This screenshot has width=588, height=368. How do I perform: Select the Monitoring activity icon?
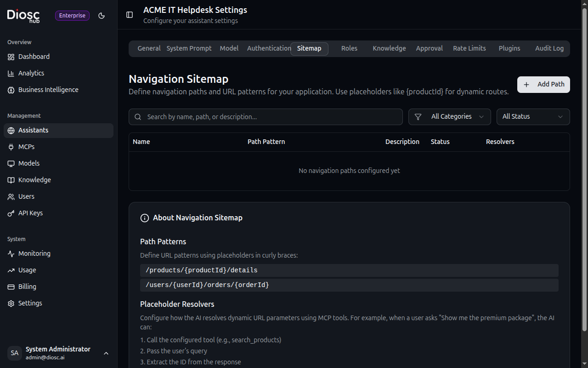pyautogui.click(x=11, y=253)
